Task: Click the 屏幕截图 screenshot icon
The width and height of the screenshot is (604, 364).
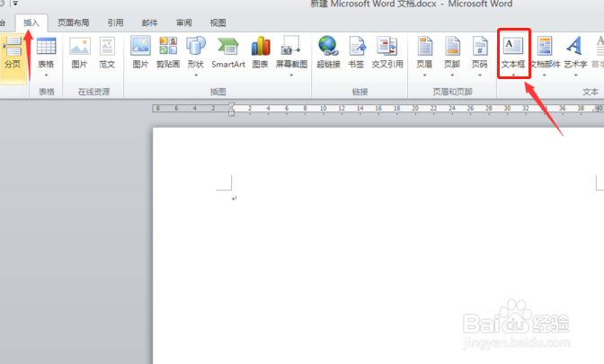Action: coord(291,45)
